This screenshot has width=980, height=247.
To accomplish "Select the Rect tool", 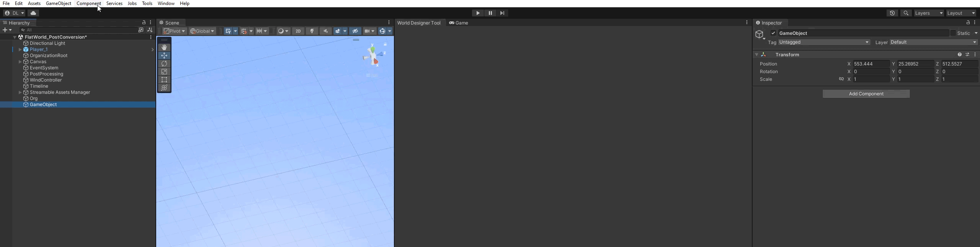I will (164, 80).
